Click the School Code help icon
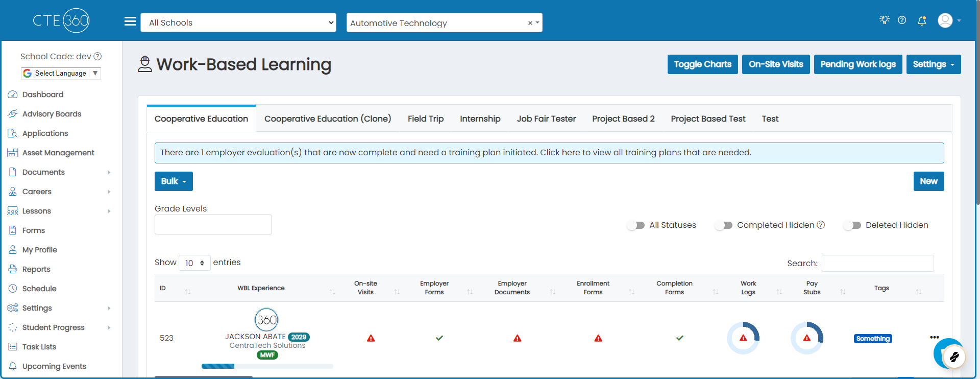980x379 pixels. point(97,56)
